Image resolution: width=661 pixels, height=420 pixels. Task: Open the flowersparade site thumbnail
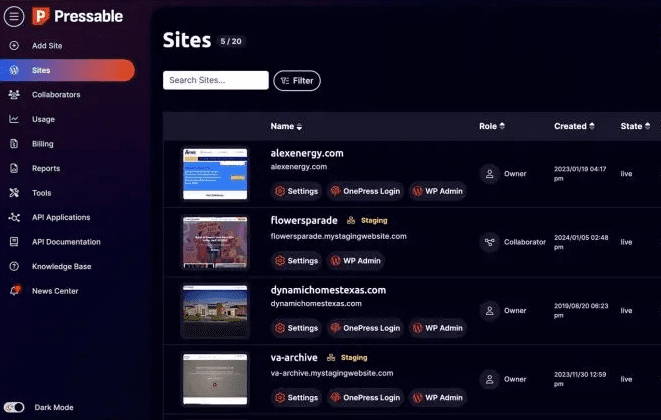[215, 242]
